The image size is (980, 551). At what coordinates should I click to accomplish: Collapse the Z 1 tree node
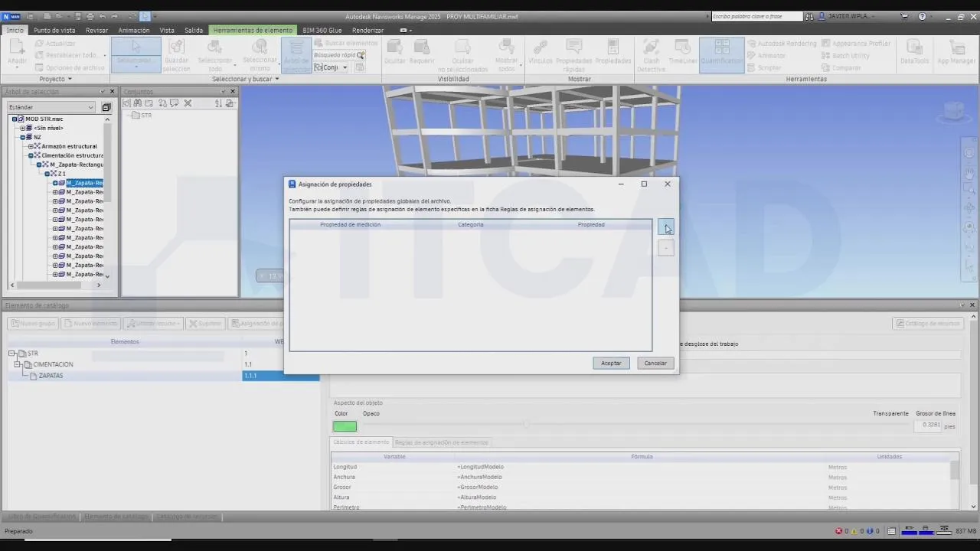(47, 174)
